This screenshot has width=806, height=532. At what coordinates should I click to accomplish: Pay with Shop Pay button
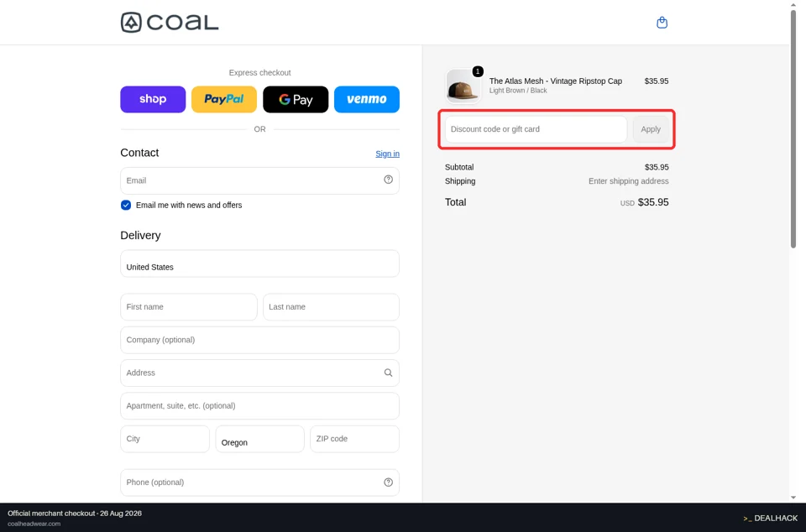coord(153,99)
